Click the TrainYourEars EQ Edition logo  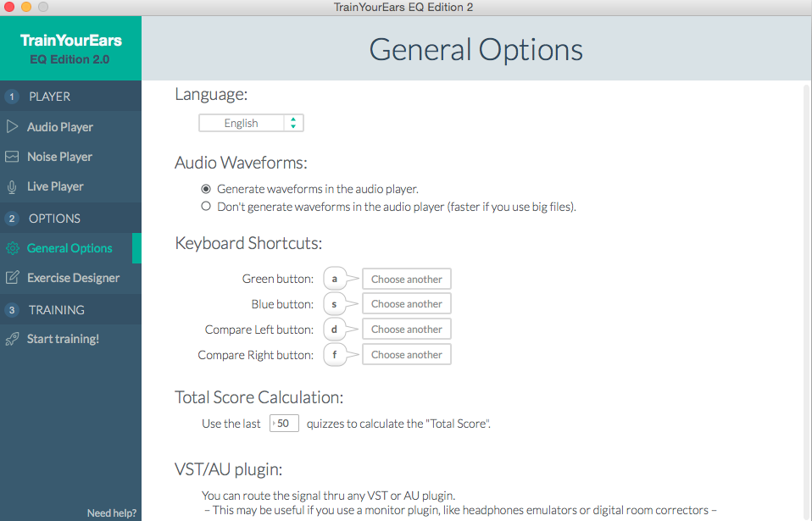[70, 49]
